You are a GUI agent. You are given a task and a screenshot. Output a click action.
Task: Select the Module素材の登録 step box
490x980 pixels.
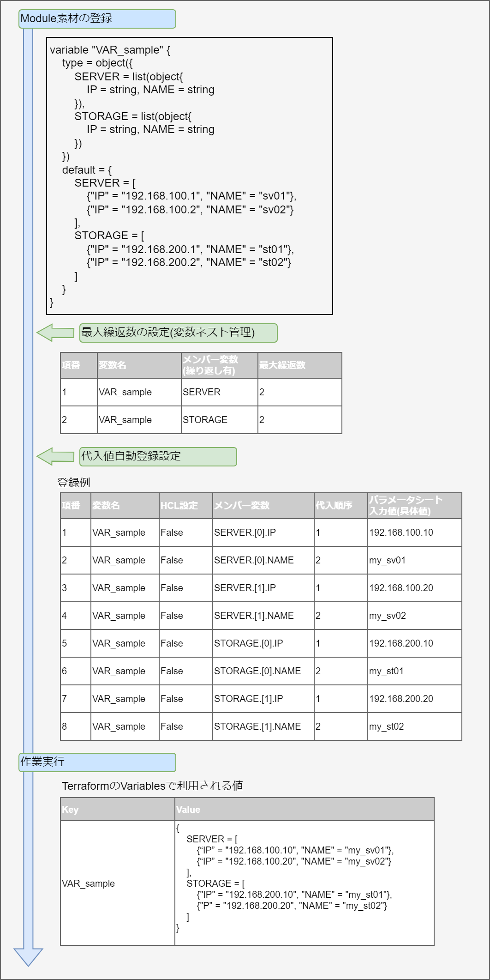point(97,19)
